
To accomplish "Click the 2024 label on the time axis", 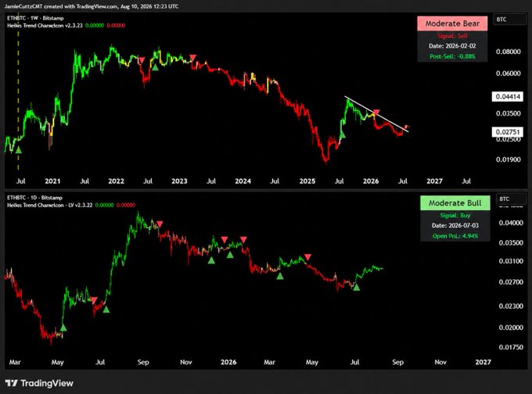I will tap(243, 181).
